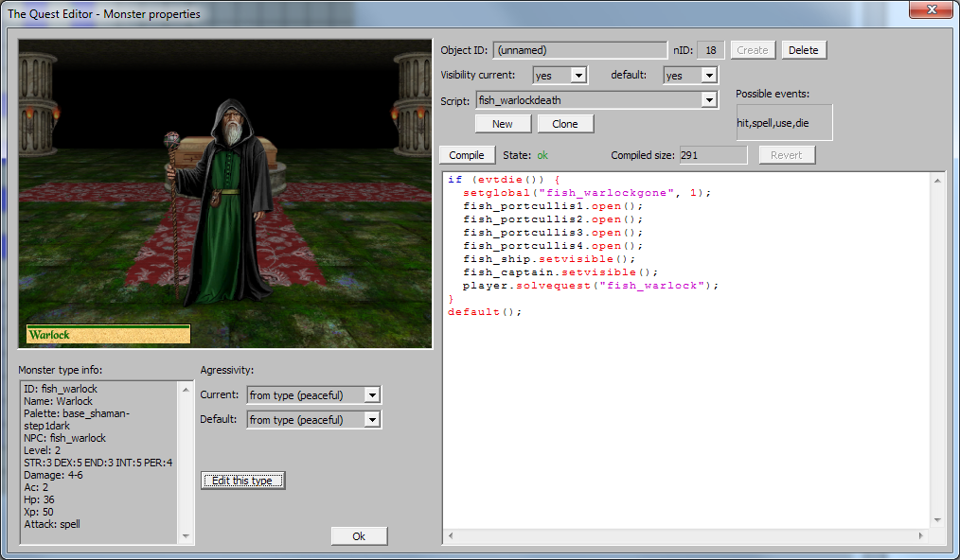The height and width of the screenshot is (560, 960).
Task: Click the 'ID: fish_warlock' info line
Action: click(61, 389)
